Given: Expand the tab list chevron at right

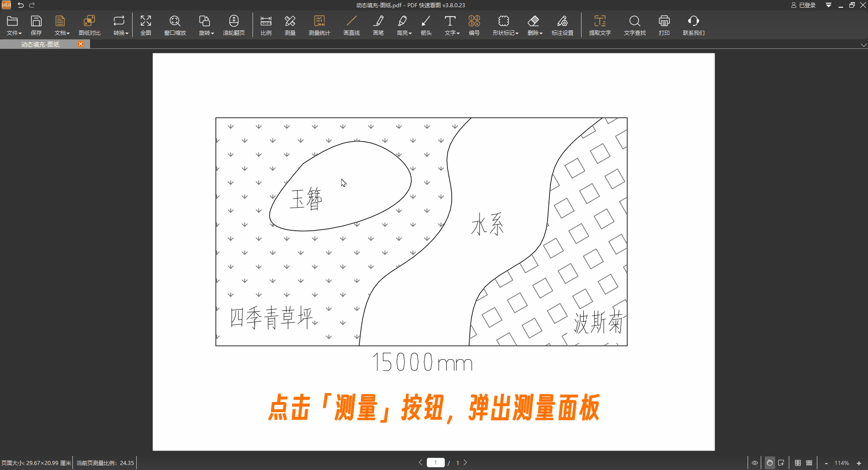Looking at the screenshot, I should pos(863,45).
